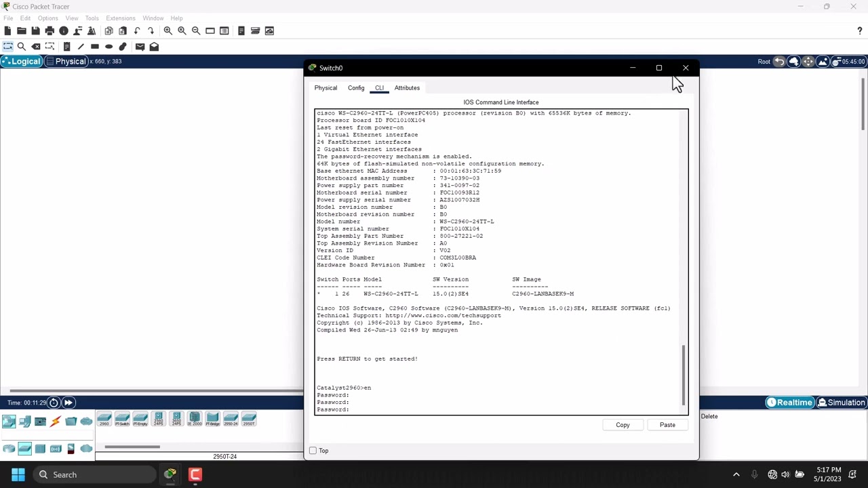The height and width of the screenshot is (488, 868).
Task: Create a new cluster with cloud icon
Action: point(793,62)
